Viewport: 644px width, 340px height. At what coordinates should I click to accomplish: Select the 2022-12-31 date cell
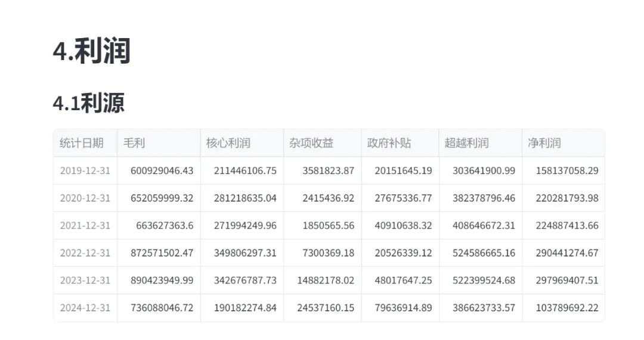[x=85, y=253]
